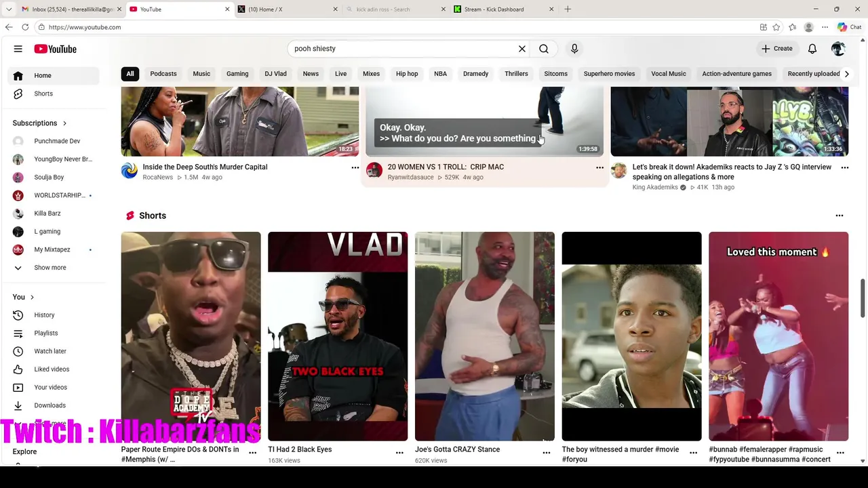The width and height of the screenshot is (868, 488).
Task: Open the Punchmade Dev subscription
Action: (54, 141)
